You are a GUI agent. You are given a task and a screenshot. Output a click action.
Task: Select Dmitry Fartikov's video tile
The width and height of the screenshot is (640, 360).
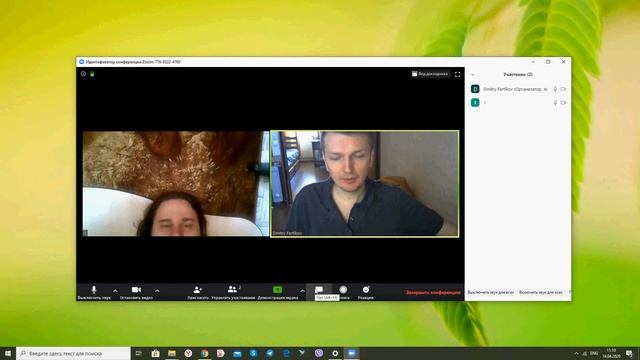coord(364,184)
